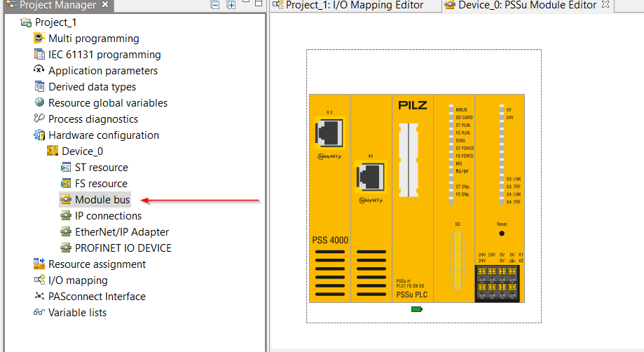Select Hardware configuration node

point(104,135)
